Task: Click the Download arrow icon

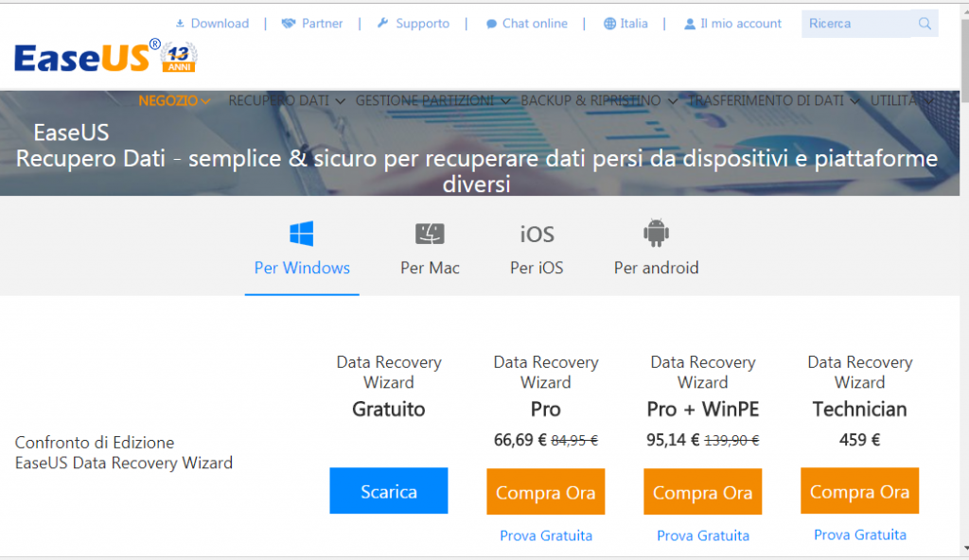Action: tap(180, 24)
